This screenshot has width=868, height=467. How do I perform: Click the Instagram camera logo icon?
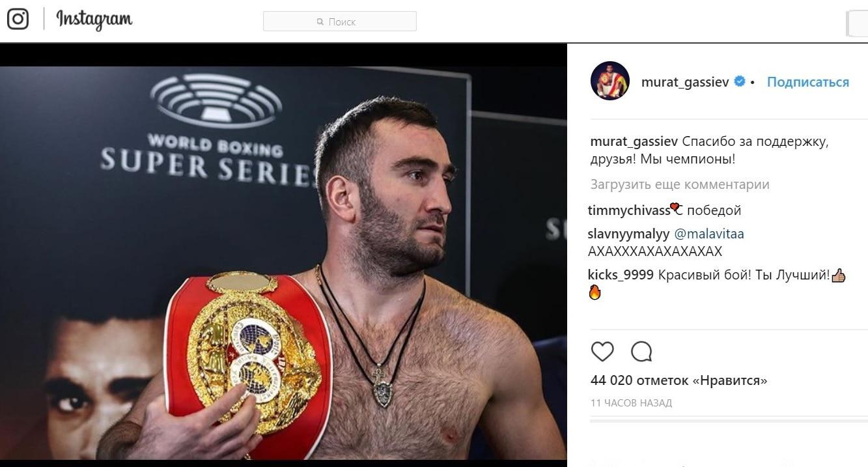tap(18, 19)
